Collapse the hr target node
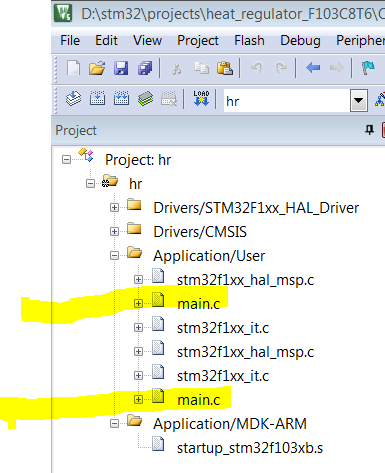Viewport: 385px width, 473px height. (x=90, y=184)
